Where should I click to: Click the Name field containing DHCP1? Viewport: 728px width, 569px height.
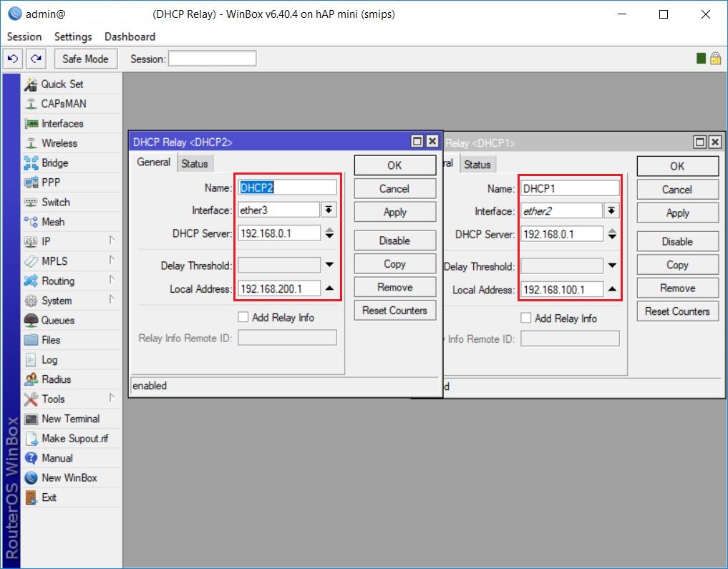click(570, 188)
